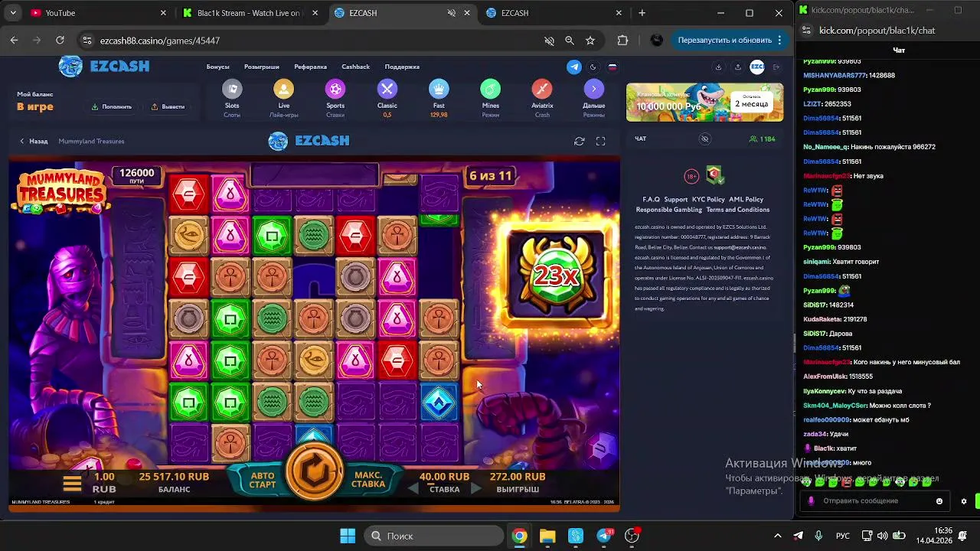Click the Поиск taskbar search box

coord(433,536)
